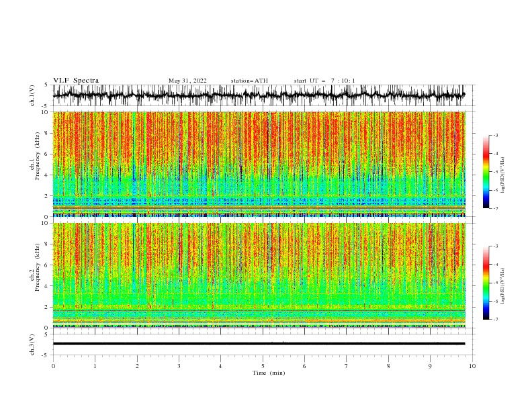Click the "ch.1 Frequency (kHz)" axis label
This screenshot has height=411, width=532.
(35, 156)
